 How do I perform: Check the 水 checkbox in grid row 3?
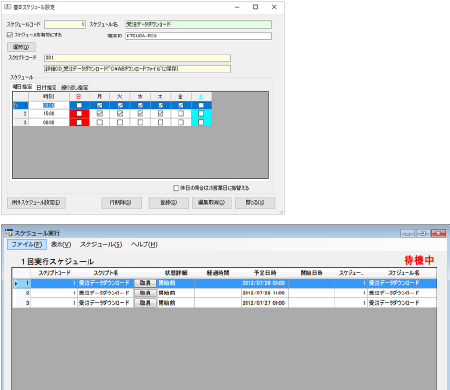point(140,122)
